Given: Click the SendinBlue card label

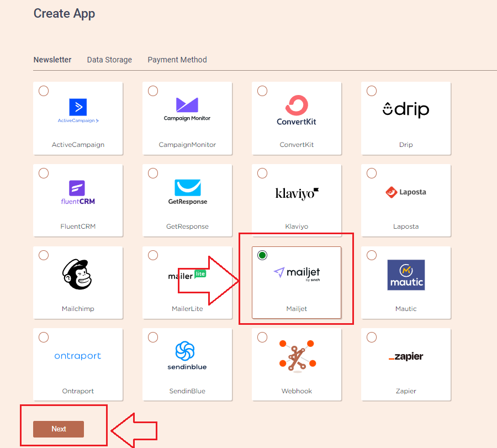Looking at the screenshot, I should 187,391.
